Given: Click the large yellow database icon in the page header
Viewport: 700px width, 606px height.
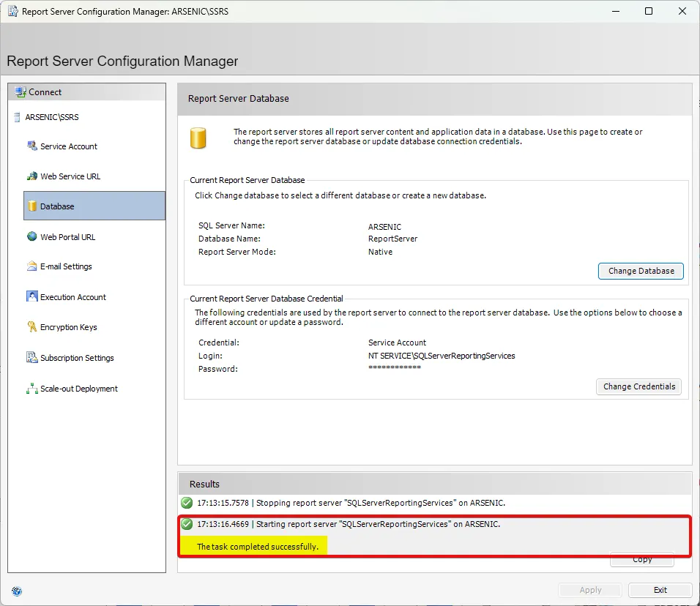Looking at the screenshot, I should click(x=198, y=138).
